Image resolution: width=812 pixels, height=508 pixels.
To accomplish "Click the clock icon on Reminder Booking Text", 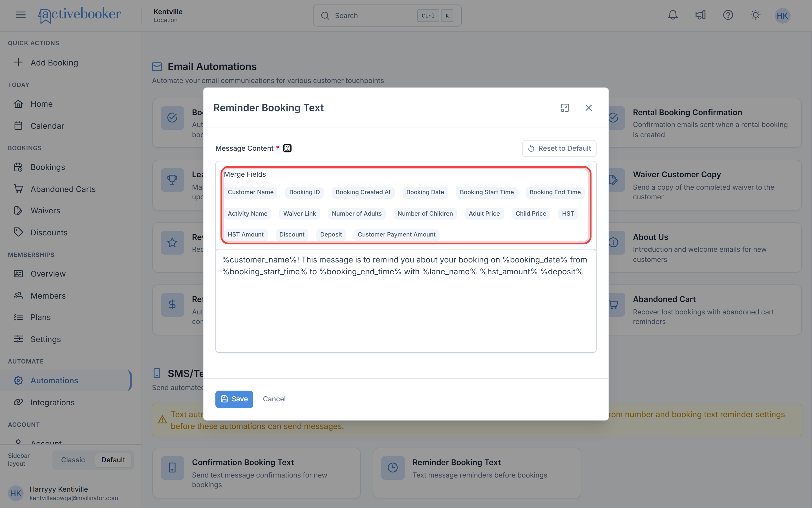I will point(392,468).
